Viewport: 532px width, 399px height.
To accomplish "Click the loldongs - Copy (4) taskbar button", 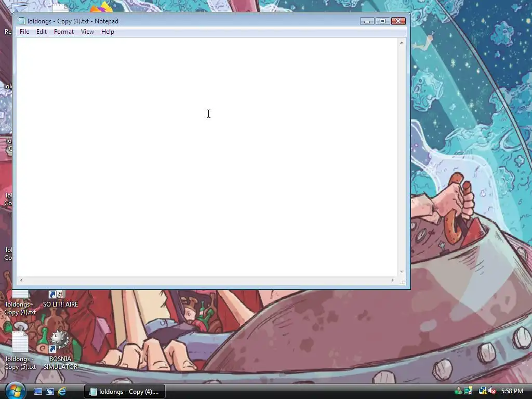I will (x=125, y=392).
